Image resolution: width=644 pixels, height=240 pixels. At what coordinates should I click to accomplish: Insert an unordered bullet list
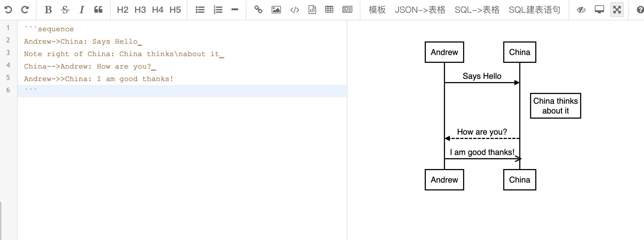[200, 10]
